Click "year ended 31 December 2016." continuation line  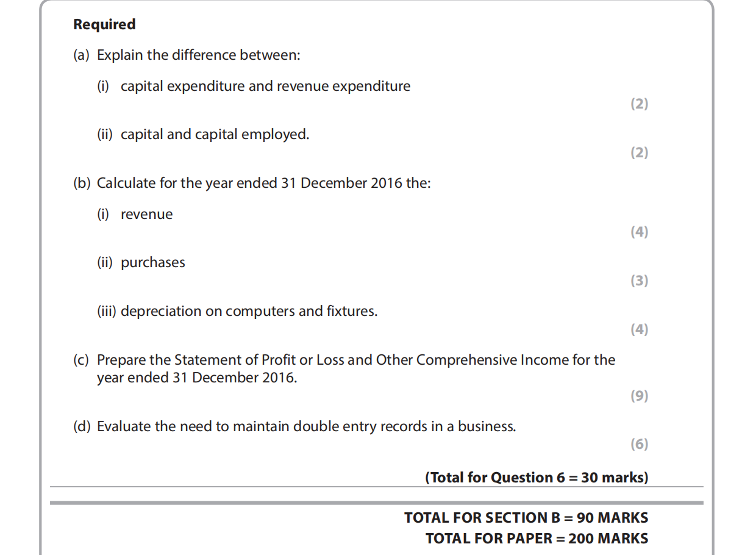(197, 378)
